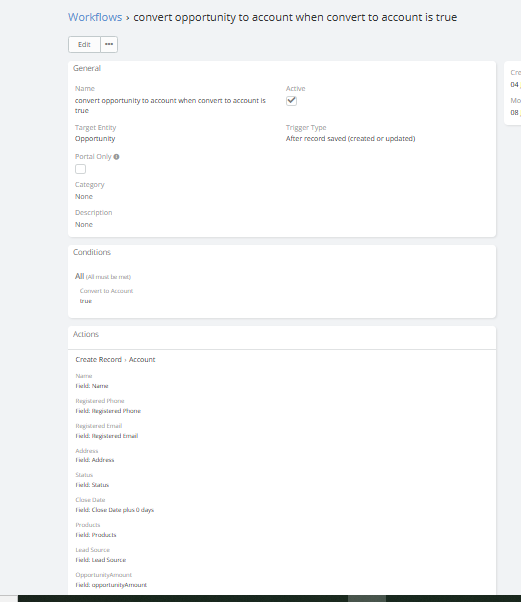Click the Actions panel heading
The height and width of the screenshot is (602, 521).
tap(86, 334)
